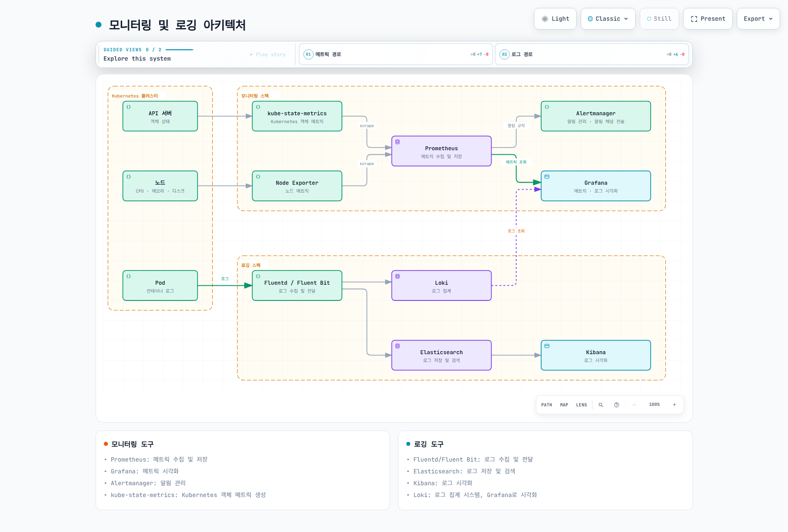
Task: Click the window icon on Grafana node
Action: pyautogui.click(x=547, y=177)
